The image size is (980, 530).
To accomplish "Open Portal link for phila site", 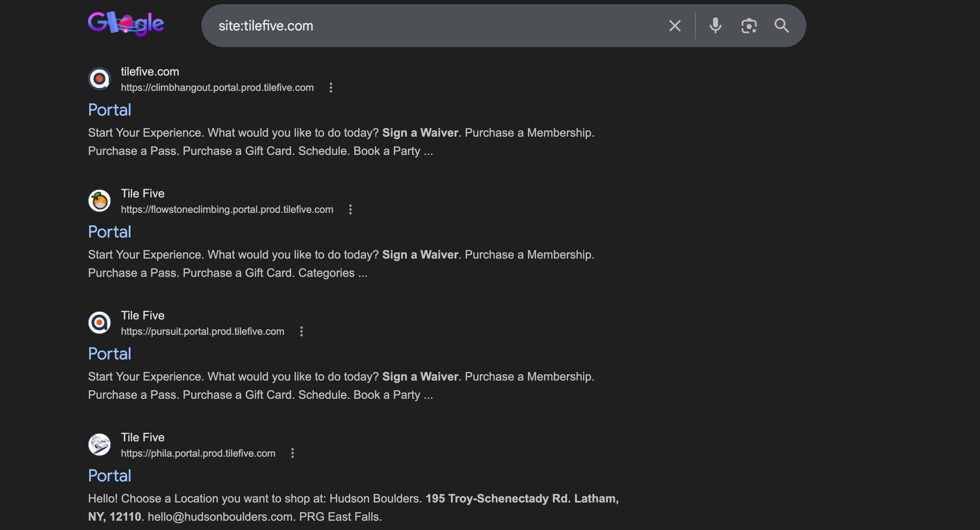I will point(110,476).
